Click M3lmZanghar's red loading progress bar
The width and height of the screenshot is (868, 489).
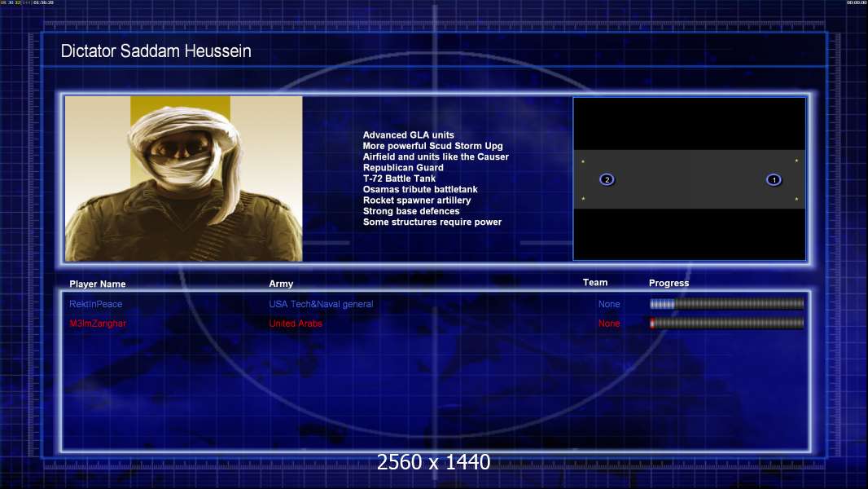point(726,324)
